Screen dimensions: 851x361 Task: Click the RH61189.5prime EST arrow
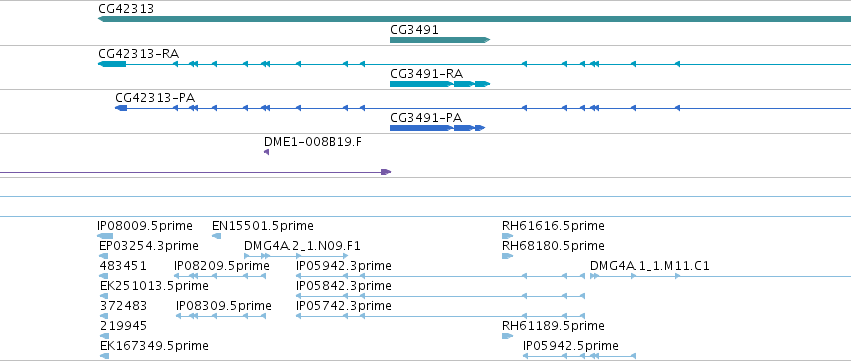tap(507, 336)
